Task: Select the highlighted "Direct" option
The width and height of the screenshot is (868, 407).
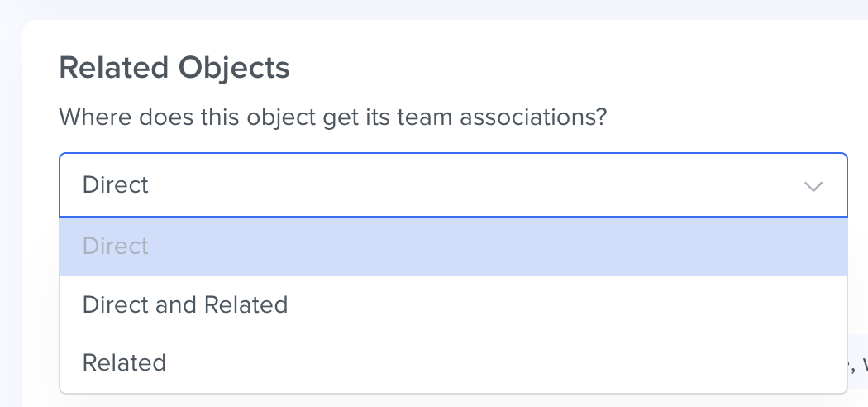Action: pyautogui.click(x=116, y=247)
